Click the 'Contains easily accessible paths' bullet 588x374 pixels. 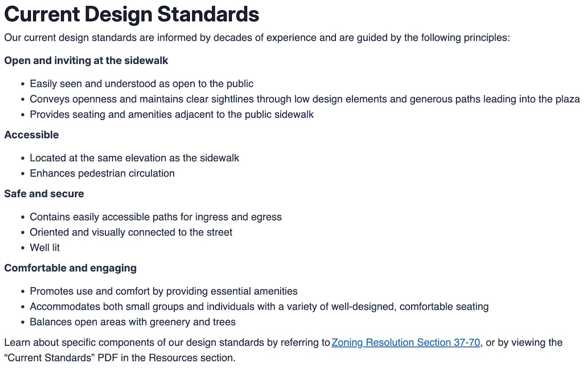point(155,217)
